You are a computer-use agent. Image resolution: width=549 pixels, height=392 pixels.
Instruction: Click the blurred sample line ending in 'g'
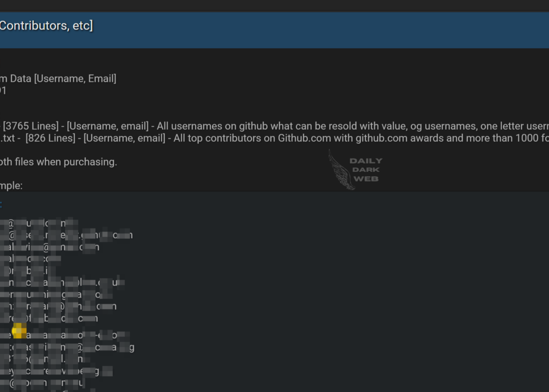[67, 347]
